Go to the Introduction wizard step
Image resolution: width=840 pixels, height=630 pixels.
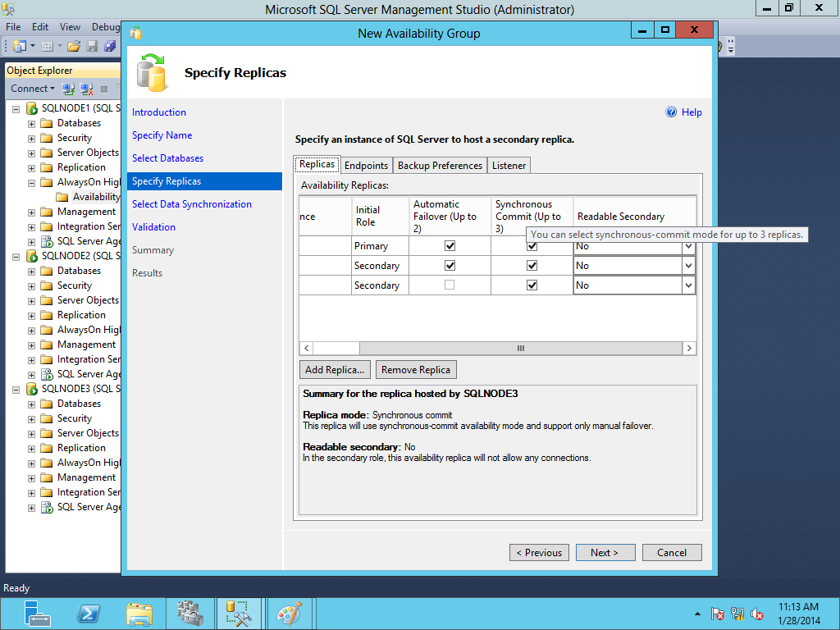(x=159, y=112)
